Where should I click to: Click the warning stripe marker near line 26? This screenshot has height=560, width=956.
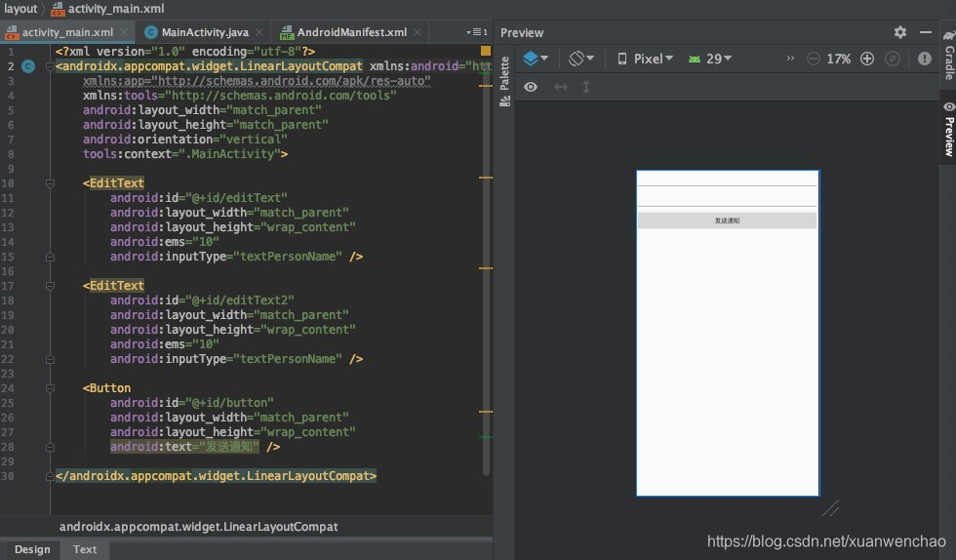(x=486, y=412)
